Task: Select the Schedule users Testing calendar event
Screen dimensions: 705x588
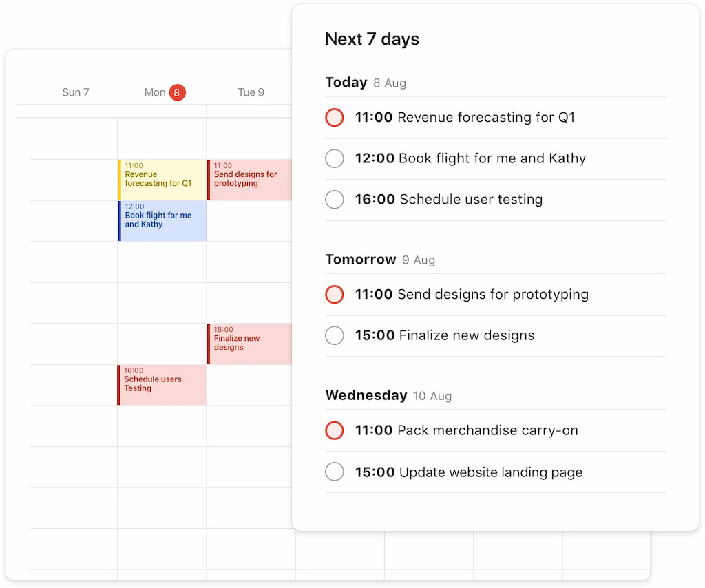Action: (162, 384)
